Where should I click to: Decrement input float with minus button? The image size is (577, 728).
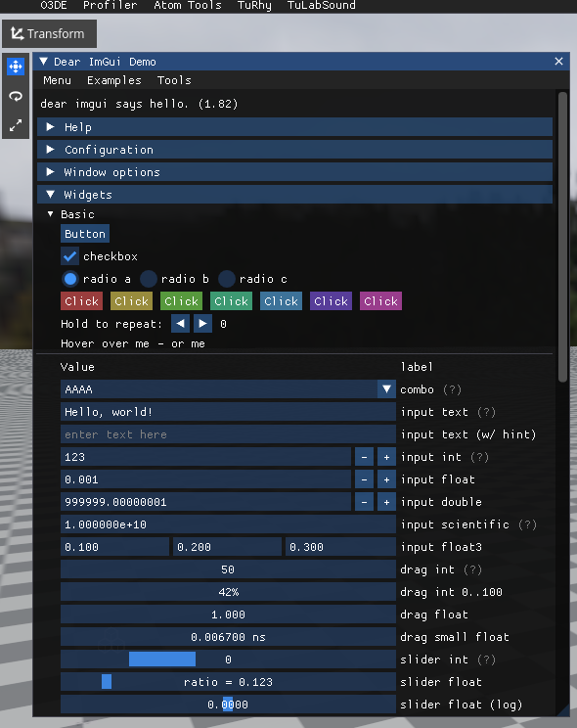pos(365,479)
